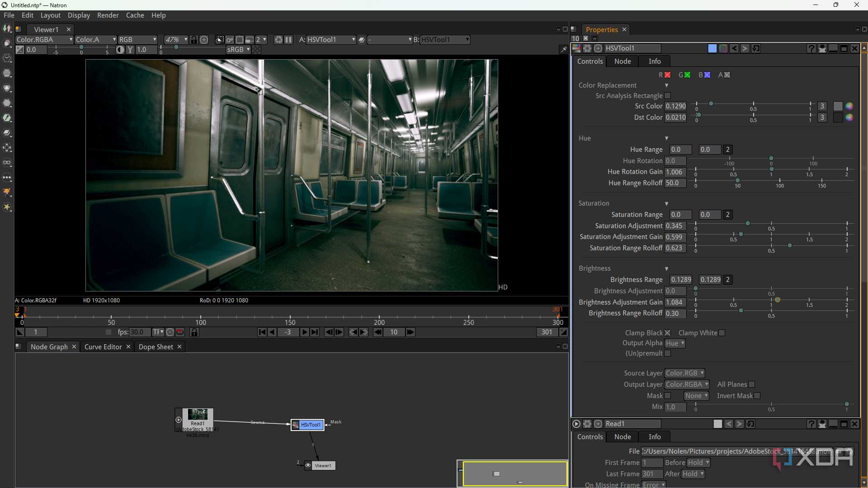This screenshot has width=868, height=488.
Task: Toggle the viewer zoom lock icon
Action: point(194,40)
